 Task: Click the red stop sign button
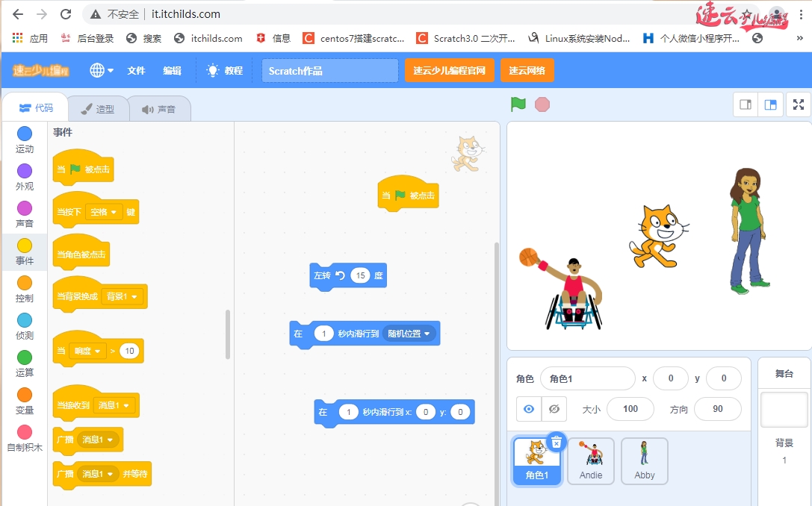point(542,104)
